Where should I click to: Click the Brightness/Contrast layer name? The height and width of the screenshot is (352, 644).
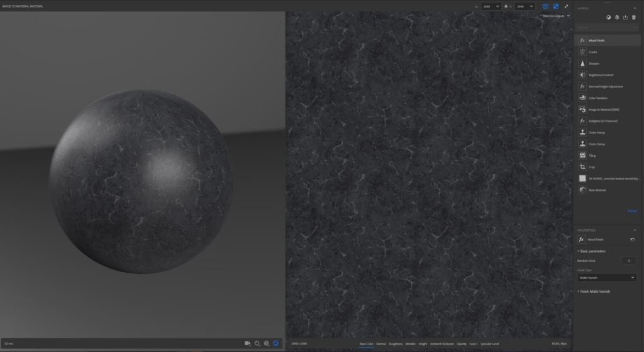pos(601,75)
